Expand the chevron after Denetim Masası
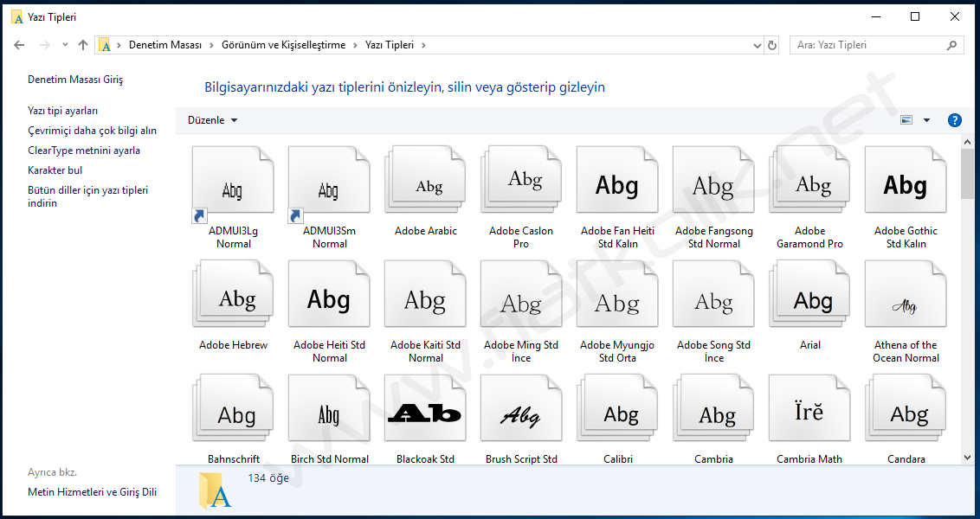 point(211,45)
